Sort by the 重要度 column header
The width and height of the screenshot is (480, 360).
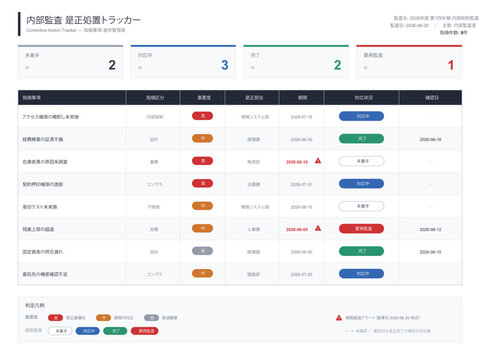203,98
